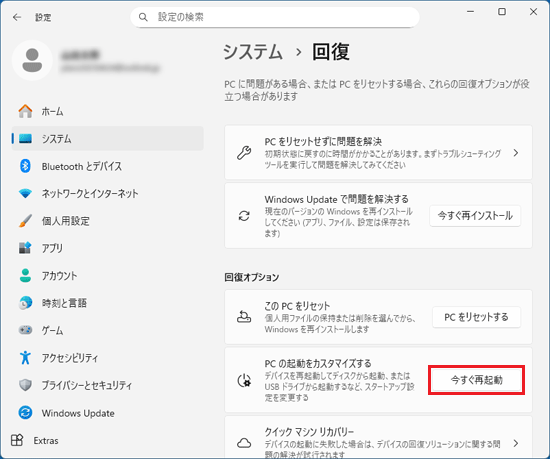Click the アカウント person icon

(25, 275)
